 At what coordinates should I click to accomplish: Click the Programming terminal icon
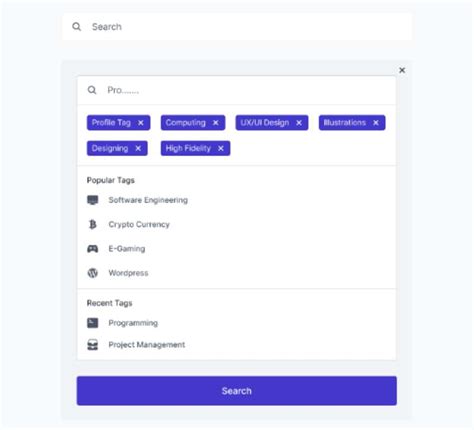pyautogui.click(x=93, y=323)
